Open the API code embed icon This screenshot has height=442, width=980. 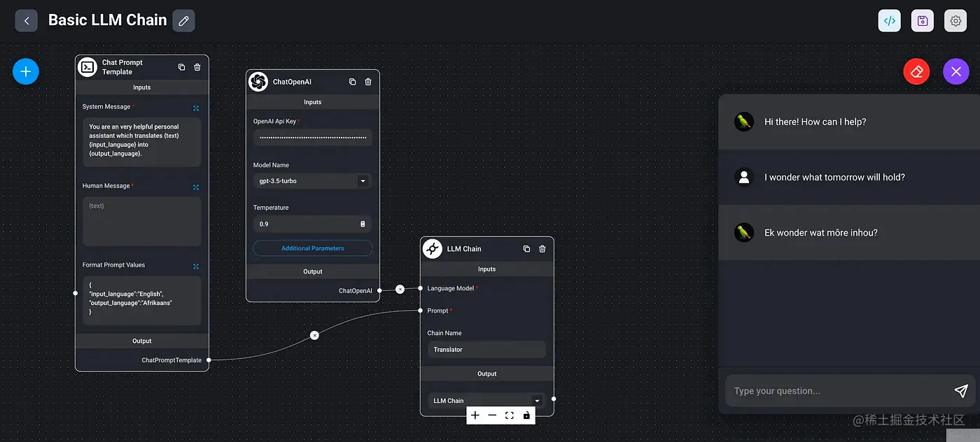pyautogui.click(x=890, y=21)
